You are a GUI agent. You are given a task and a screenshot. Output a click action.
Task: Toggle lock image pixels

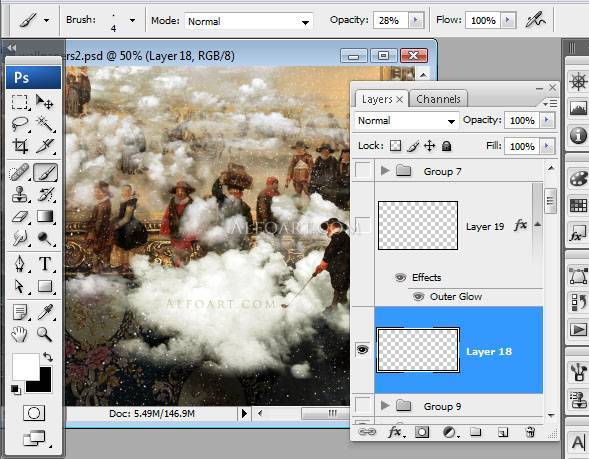pos(412,146)
